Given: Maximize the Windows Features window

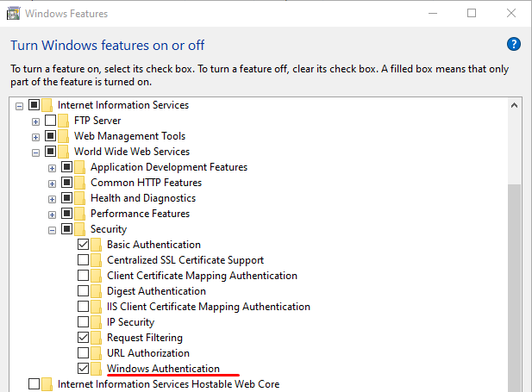Looking at the screenshot, I should coord(472,13).
